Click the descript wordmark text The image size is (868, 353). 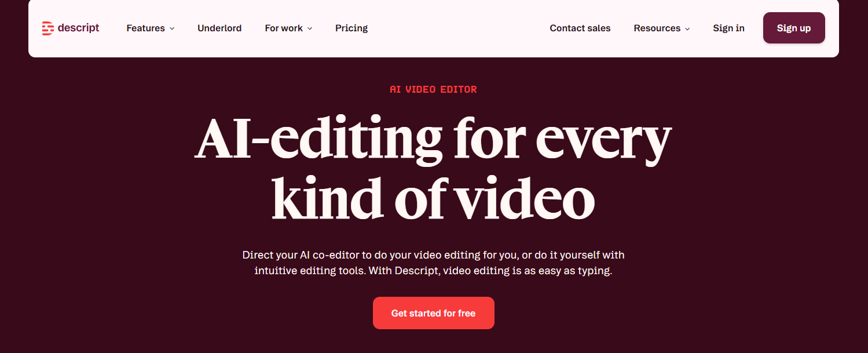78,28
